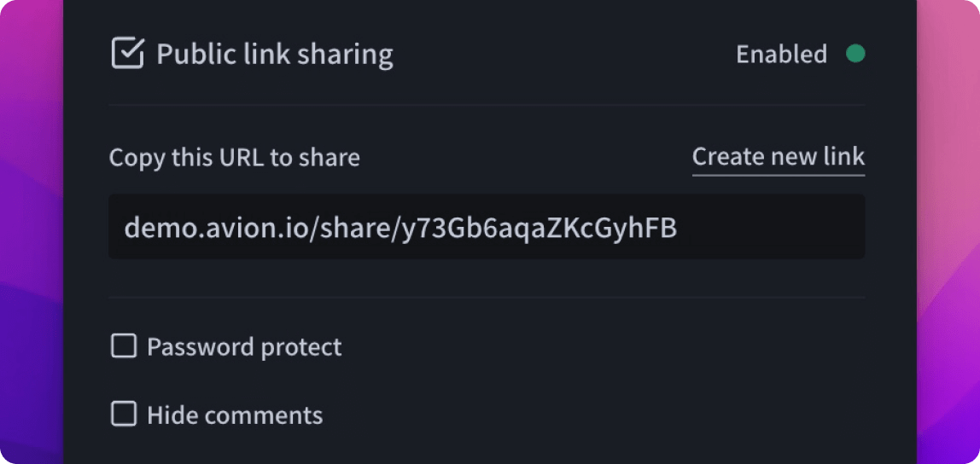The image size is (980, 464).
Task: Enable the Password protect checkbox
Action: [124, 346]
